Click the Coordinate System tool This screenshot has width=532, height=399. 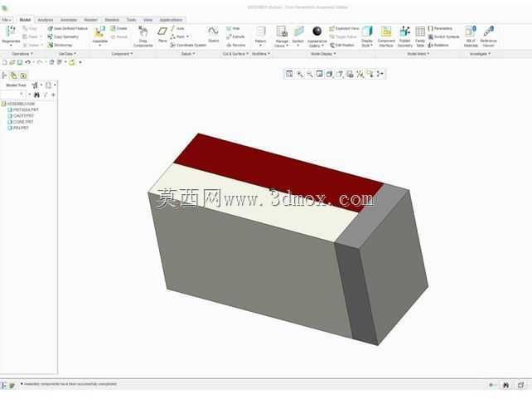click(188, 45)
